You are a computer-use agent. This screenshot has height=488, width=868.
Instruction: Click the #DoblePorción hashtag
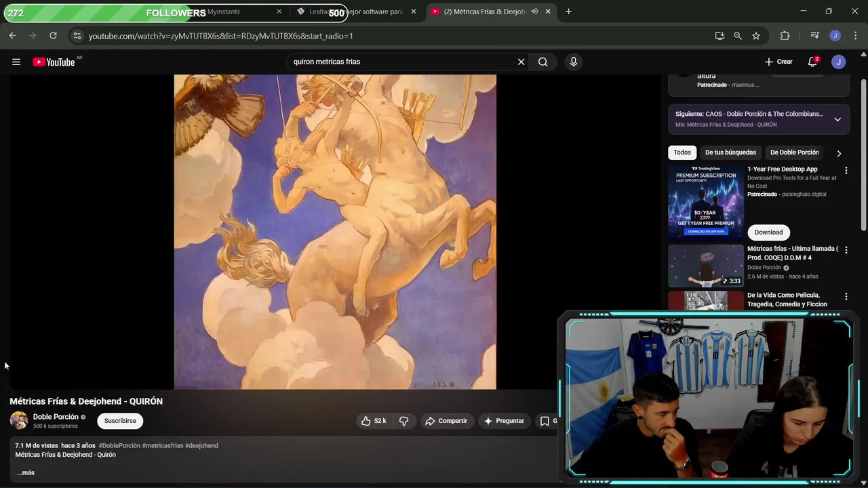coord(119,445)
